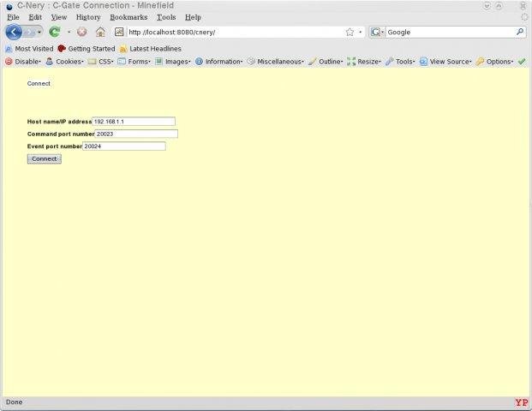
Task: Go to the Home page icon
Action: point(100,32)
